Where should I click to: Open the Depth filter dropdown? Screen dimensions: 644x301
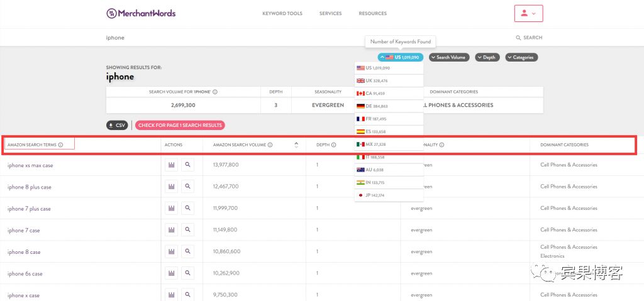(x=487, y=57)
